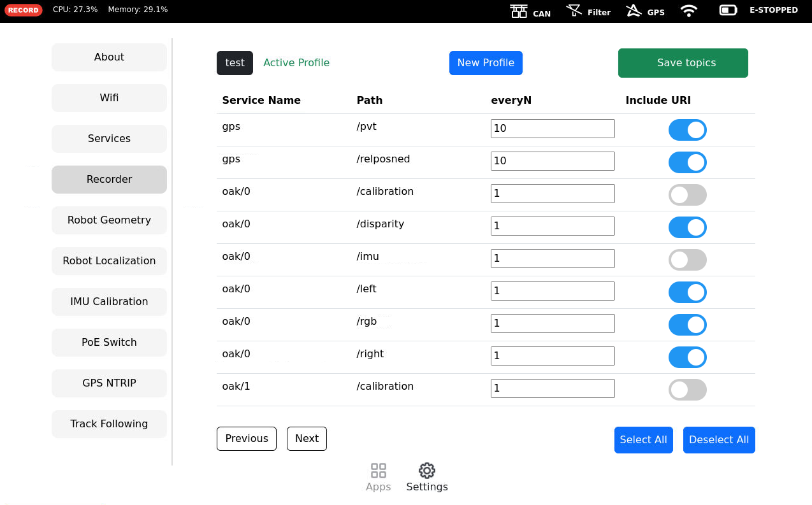Viewport: 812px width, 505px height.
Task: Open the GPS status icon
Action: pos(634,11)
